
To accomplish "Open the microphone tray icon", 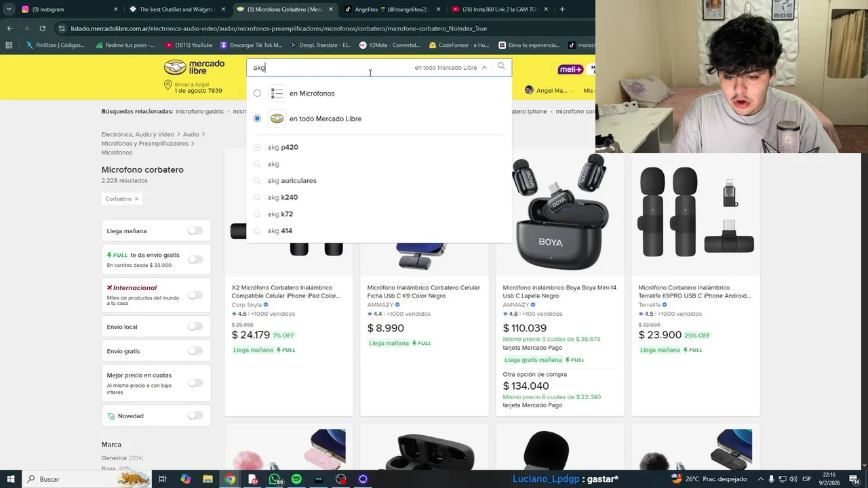I will (x=771, y=479).
